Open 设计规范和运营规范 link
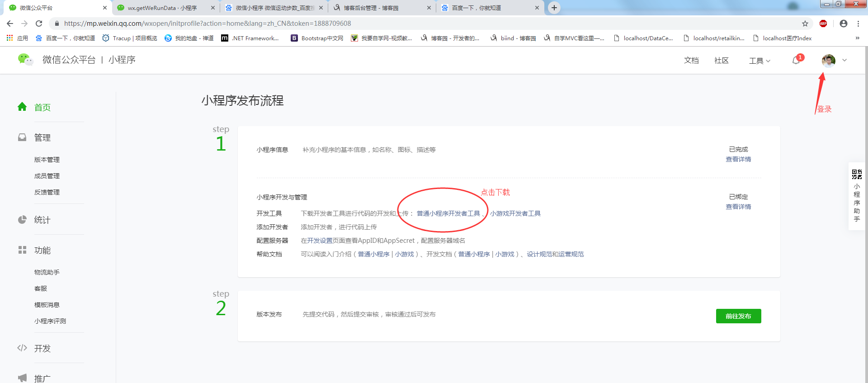 pyautogui.click(x=555, y=254)
